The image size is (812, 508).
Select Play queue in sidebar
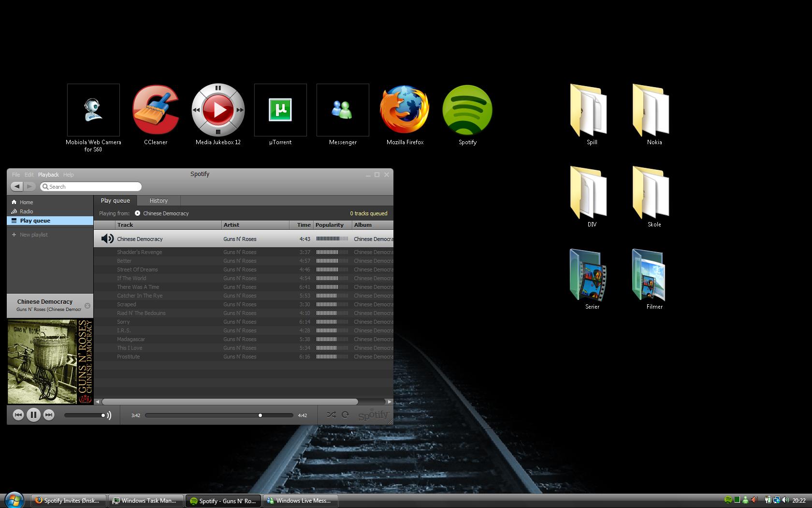coord(50,221)
